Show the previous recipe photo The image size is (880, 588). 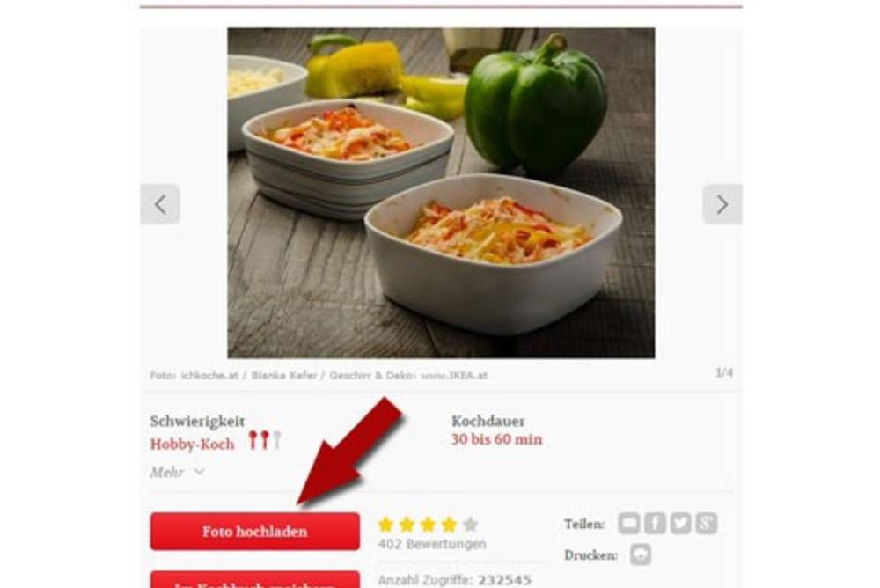coord(160,204)
